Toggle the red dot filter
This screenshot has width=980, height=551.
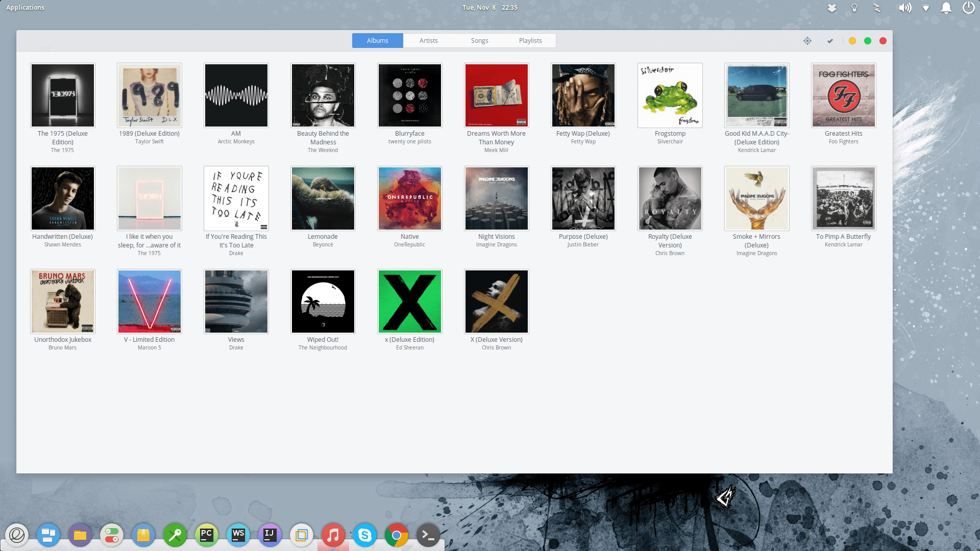(x=883, y=40)
